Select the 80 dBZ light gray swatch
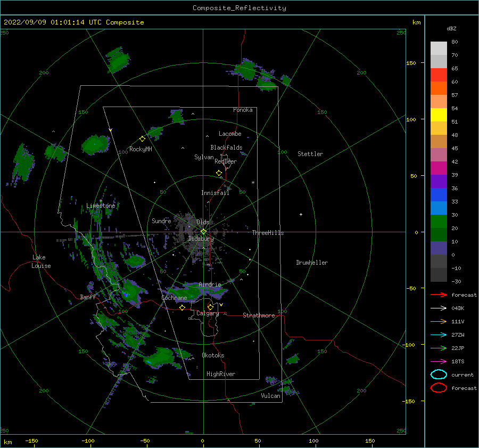Screen dimensions: 479x448 point(439,48)
